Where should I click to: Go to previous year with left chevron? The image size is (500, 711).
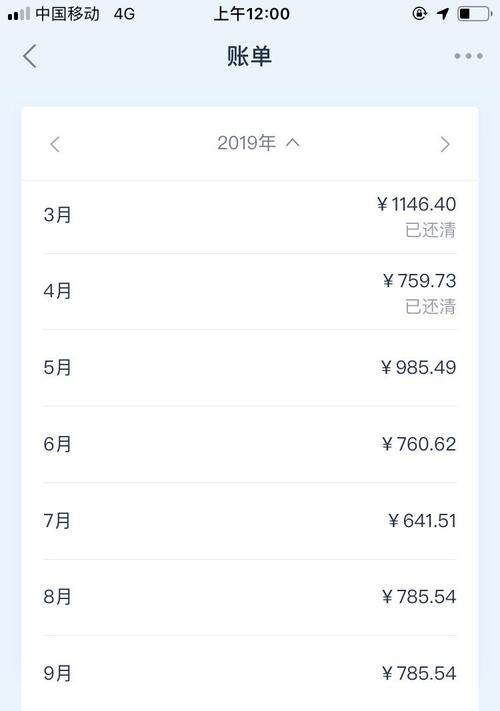pyautogui.click(x=55, y=144)
